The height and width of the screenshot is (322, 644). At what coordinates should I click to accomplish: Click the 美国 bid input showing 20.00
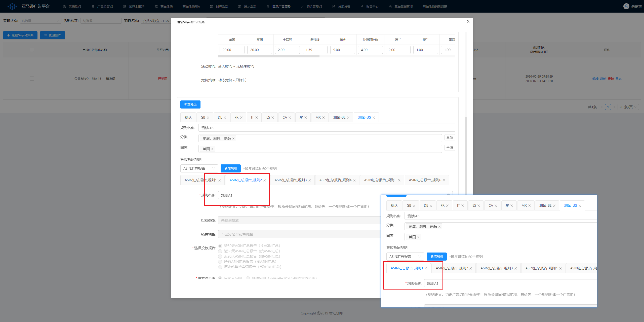(x=232, y=50)
